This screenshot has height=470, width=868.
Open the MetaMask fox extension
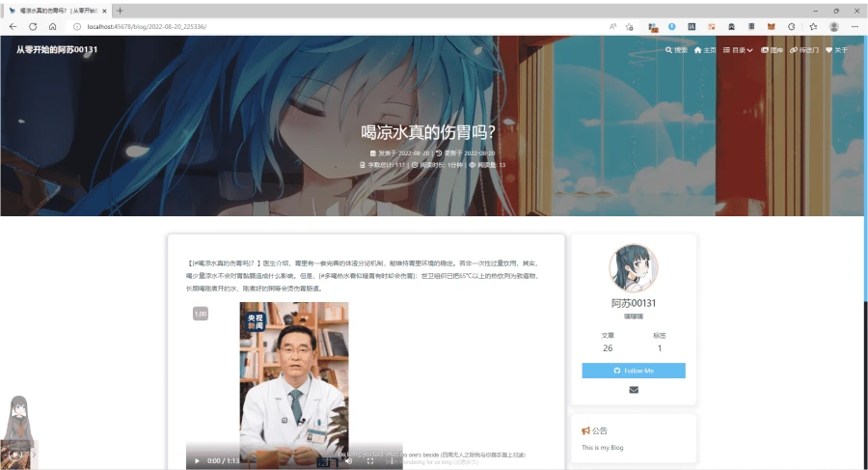tap(772, 27)
